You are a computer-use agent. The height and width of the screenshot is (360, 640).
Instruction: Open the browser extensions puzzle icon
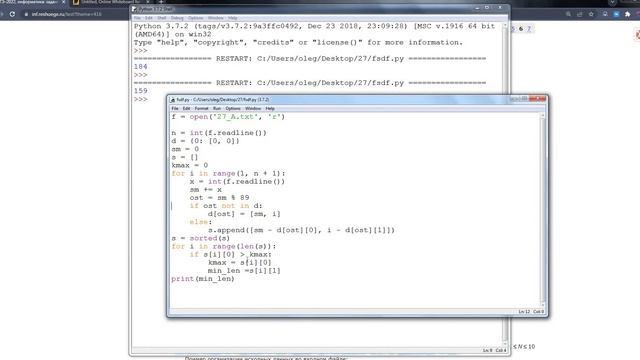coord(628,14)
